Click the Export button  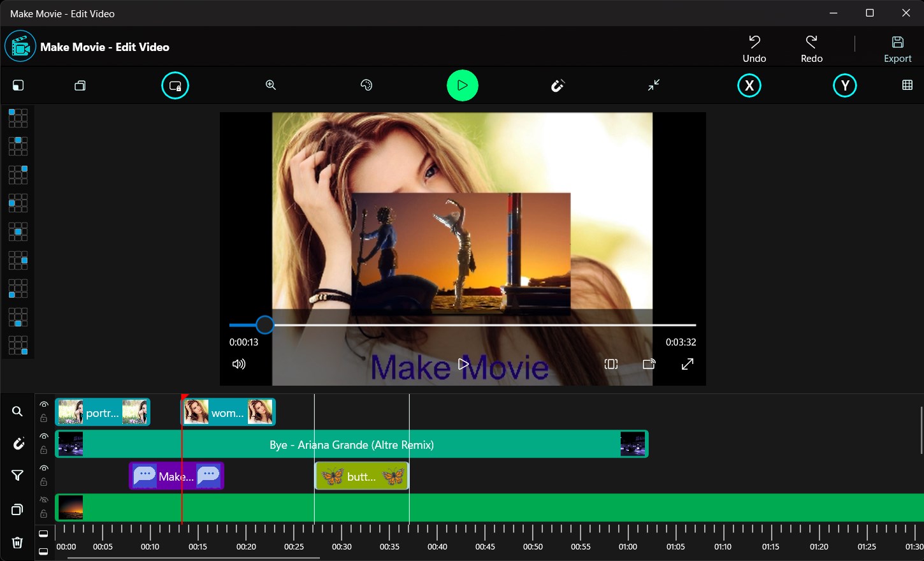[897, 47]
